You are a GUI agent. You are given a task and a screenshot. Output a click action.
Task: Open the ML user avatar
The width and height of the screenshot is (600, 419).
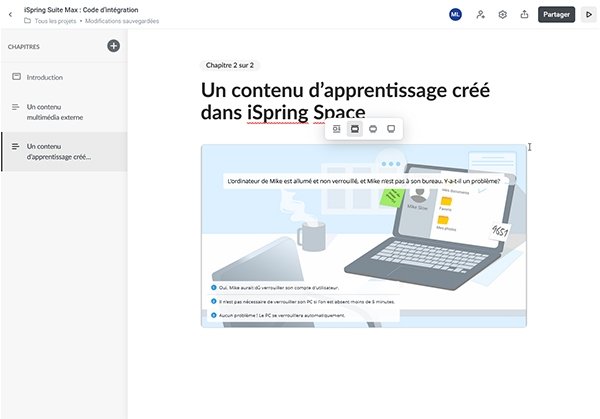[x=455, y=15]
